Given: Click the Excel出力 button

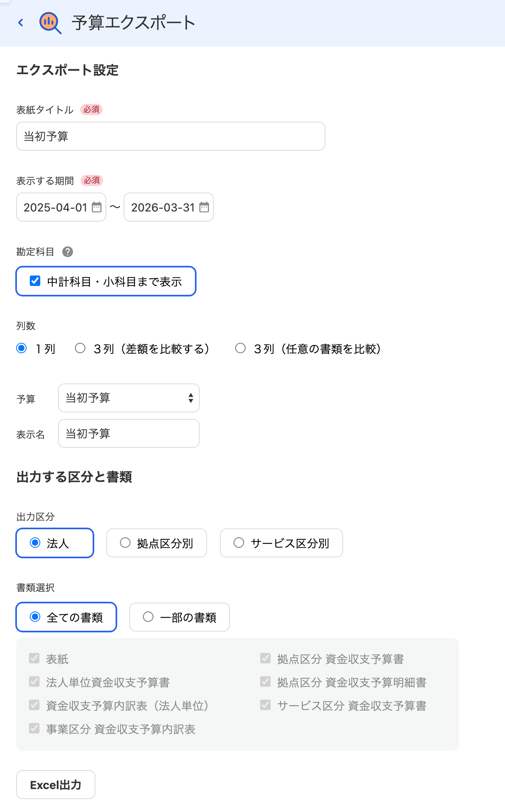Looking at the screenshot, I should click(56, 785).
